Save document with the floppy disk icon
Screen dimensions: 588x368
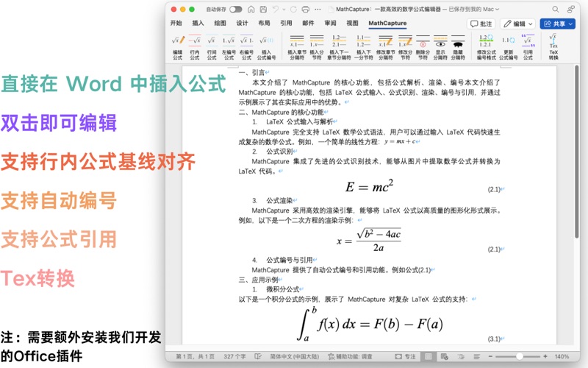[263, 10]
